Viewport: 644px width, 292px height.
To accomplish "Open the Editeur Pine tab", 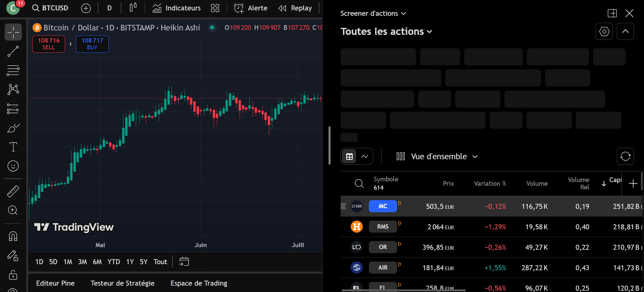I will tap(55, 283).
